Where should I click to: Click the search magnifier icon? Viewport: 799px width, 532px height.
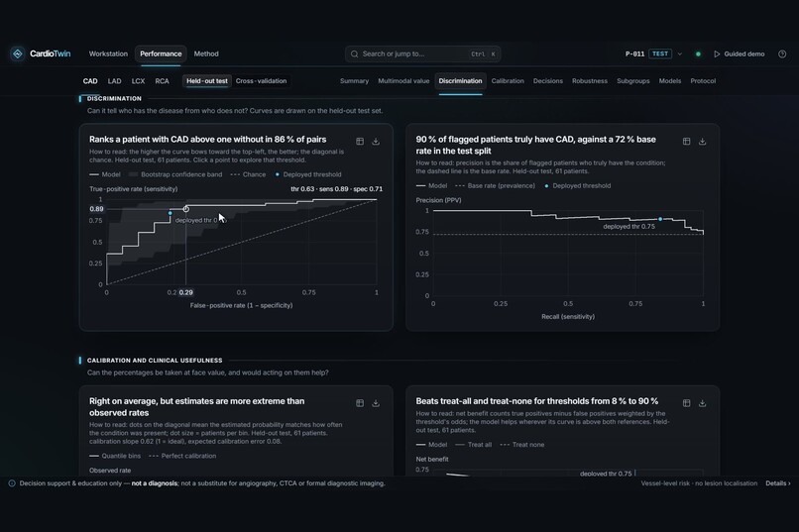coord(355,53)
